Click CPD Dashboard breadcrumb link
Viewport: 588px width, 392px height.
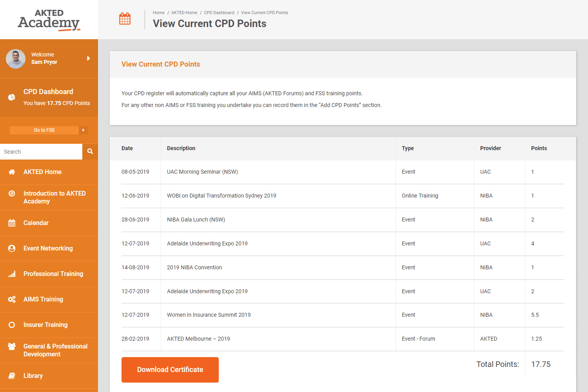(219, 13)
